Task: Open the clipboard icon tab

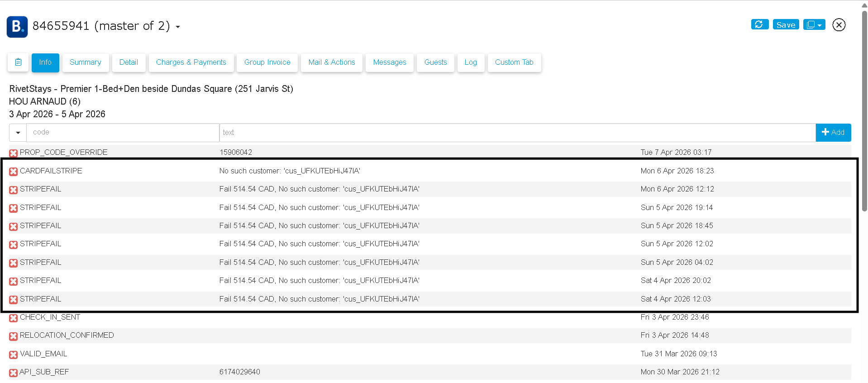Action: pyautogui.click(x=18, y=62)
